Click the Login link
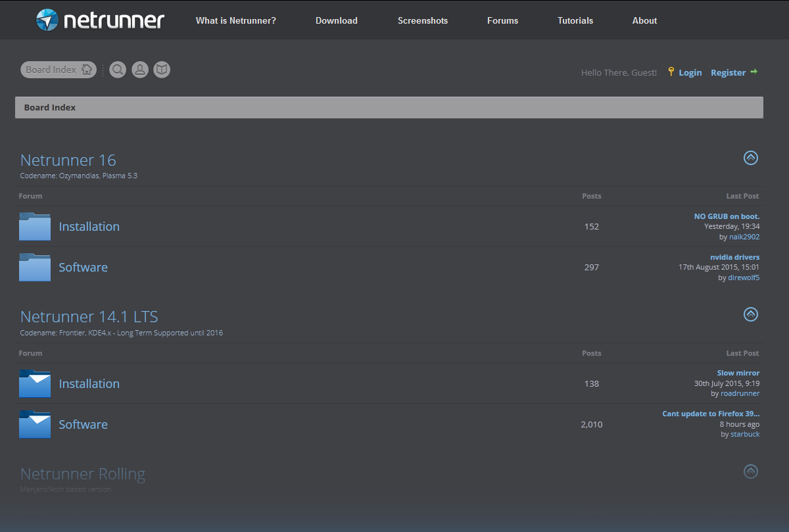Viewport: 789px width, 532px height. point(690,73)
